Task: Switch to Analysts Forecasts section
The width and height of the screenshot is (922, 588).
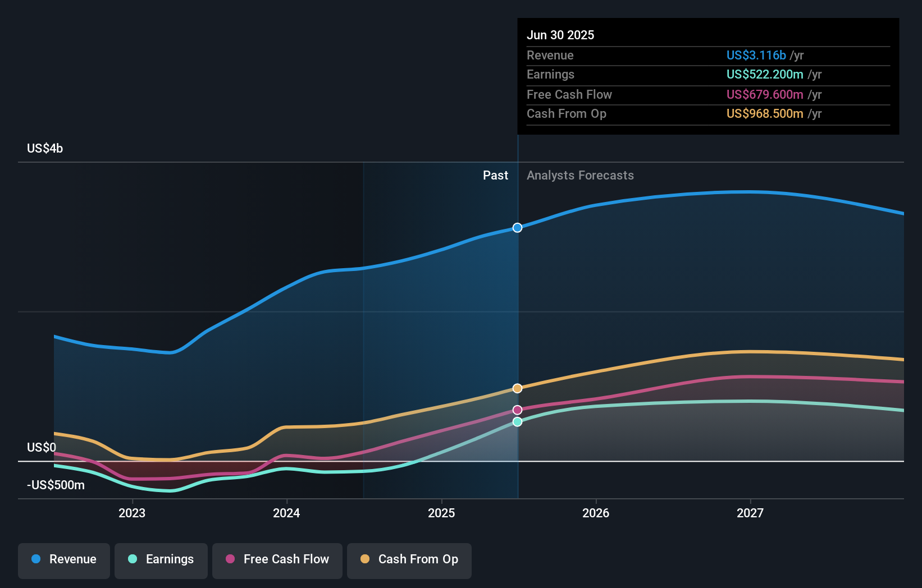Action: (x=580, y=176)
